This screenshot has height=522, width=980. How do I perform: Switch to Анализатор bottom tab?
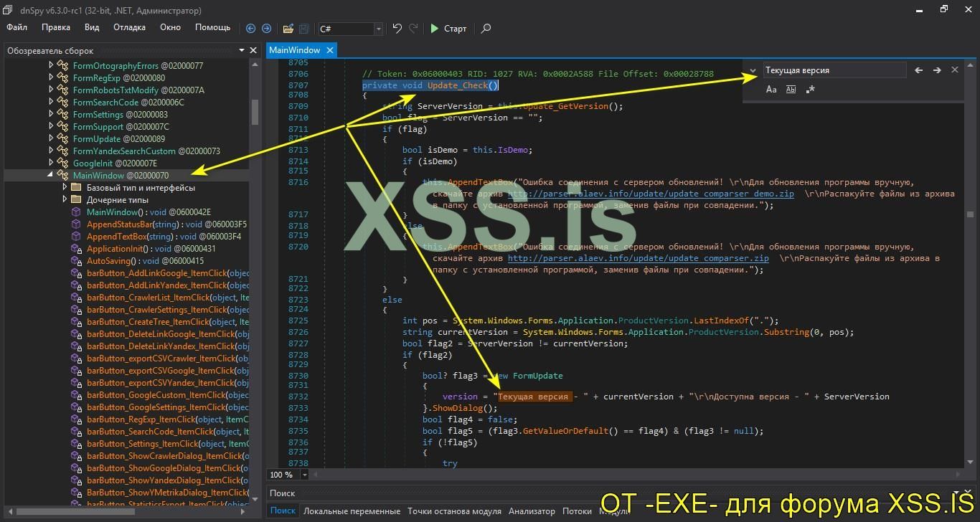pos(532,511)
